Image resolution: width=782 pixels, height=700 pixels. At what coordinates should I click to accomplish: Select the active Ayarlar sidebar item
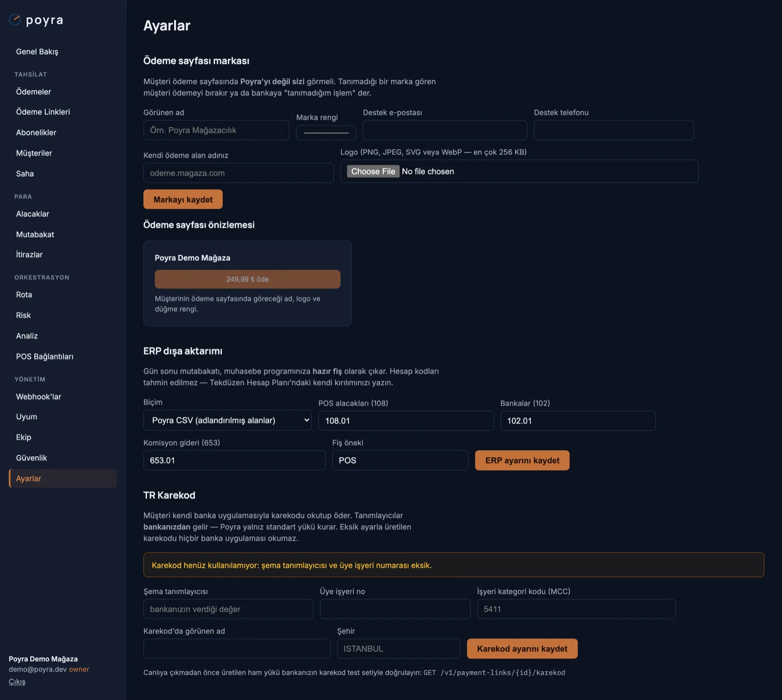63,478
